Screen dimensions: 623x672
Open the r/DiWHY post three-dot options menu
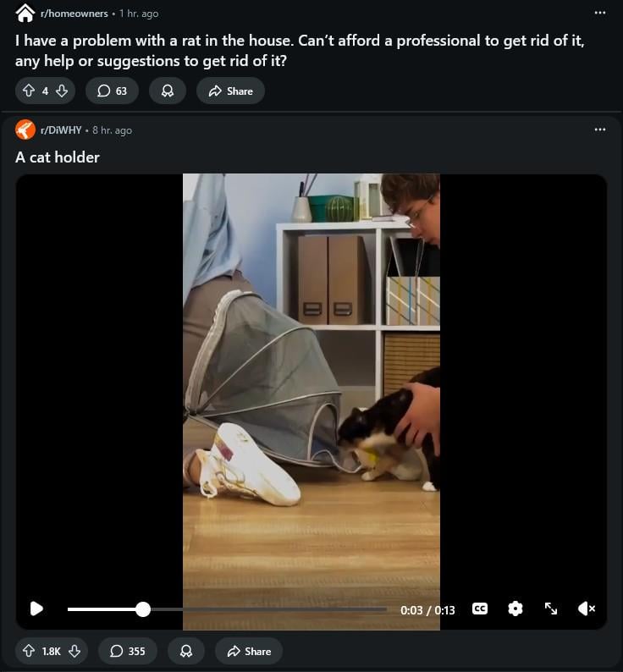[600, 129]
